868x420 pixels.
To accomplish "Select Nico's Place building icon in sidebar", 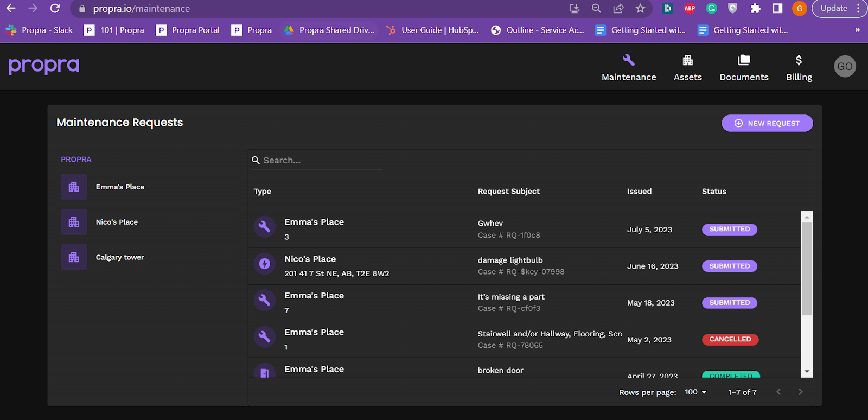I will coord(74,222).
